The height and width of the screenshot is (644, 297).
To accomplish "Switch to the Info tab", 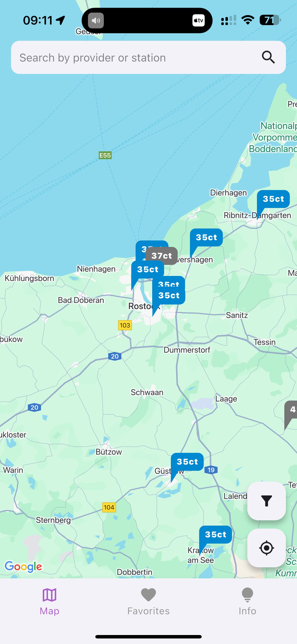I will click(x=247, y=602).
